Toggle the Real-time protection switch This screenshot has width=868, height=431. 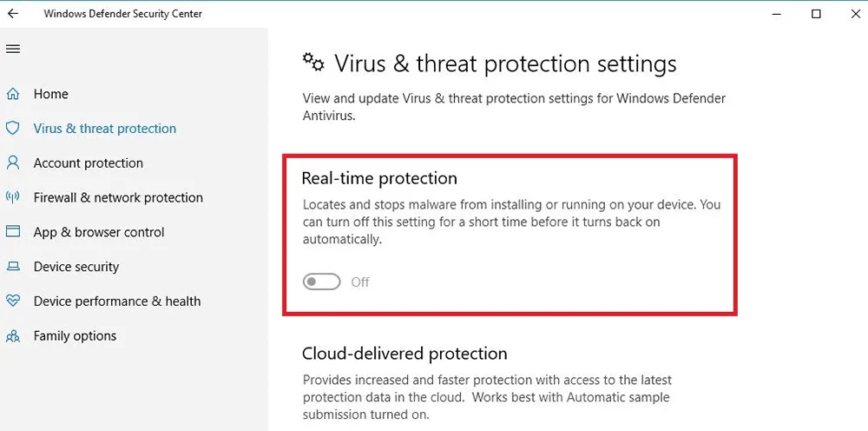coord(322,282)
